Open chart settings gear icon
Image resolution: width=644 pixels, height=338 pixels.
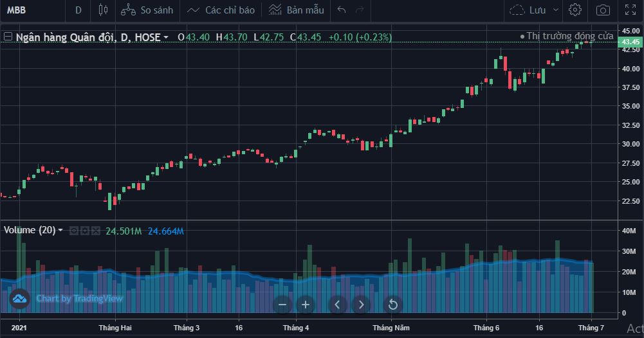[575, 10]
